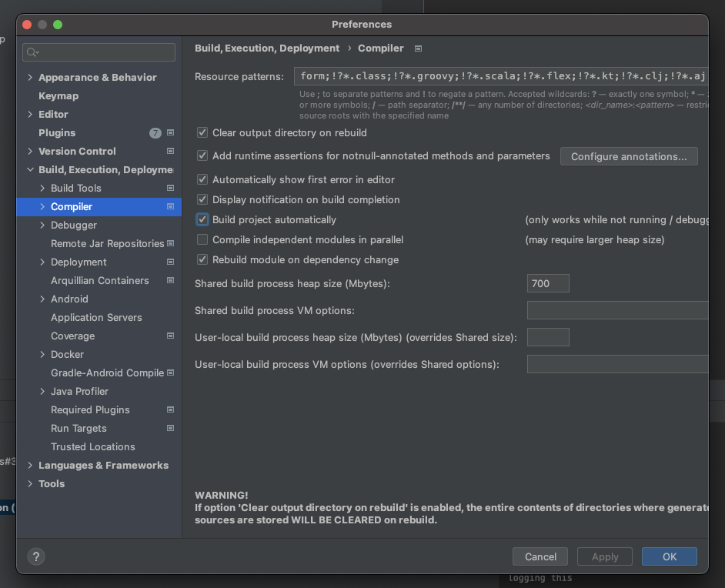This screenshot has height=588, width=725.
Task: Click the Shared build process heap size field
Action: coord(548,283)
